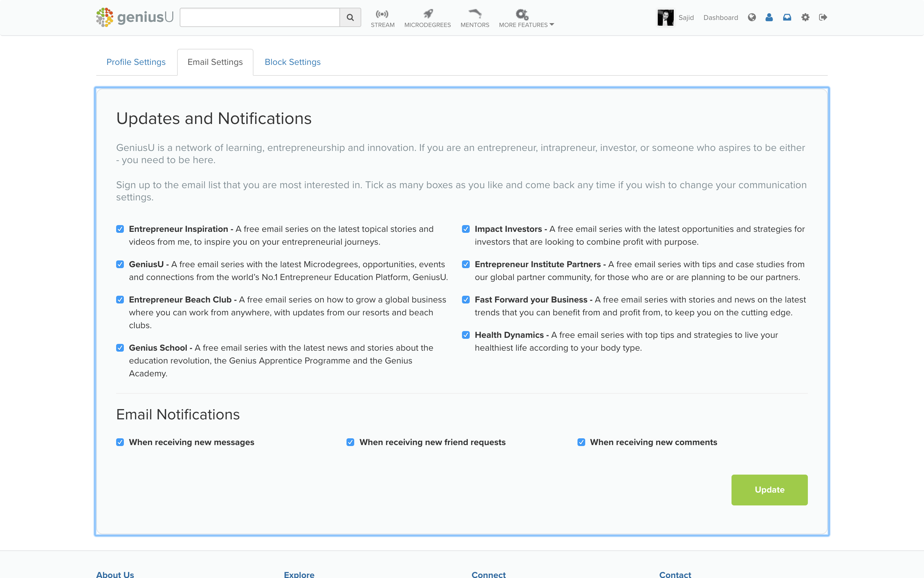
Task: Toggle When receiving new messages checkbox
Action: point(120,442)
